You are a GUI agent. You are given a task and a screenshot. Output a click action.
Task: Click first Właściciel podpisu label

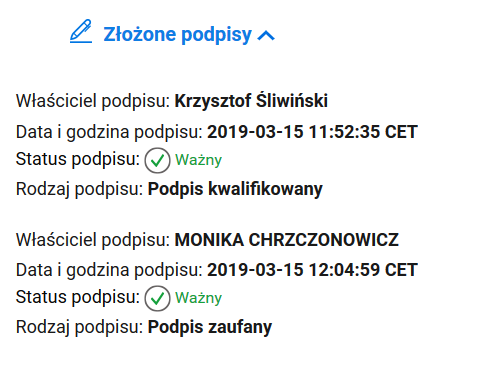tap(93, 101)
